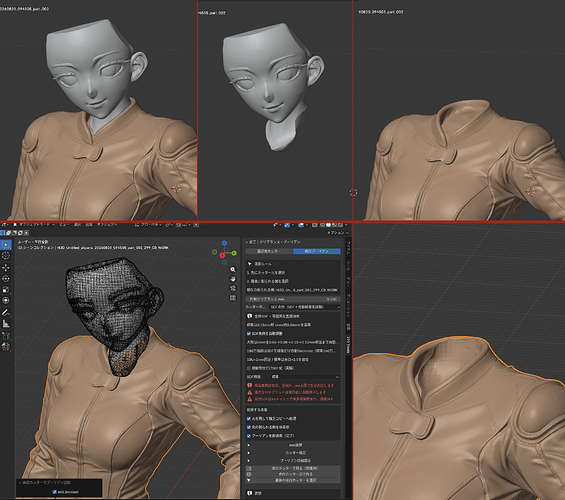Select the Scale tool
The width and height of the screenshot is (565, 500).
click(6, 290)
